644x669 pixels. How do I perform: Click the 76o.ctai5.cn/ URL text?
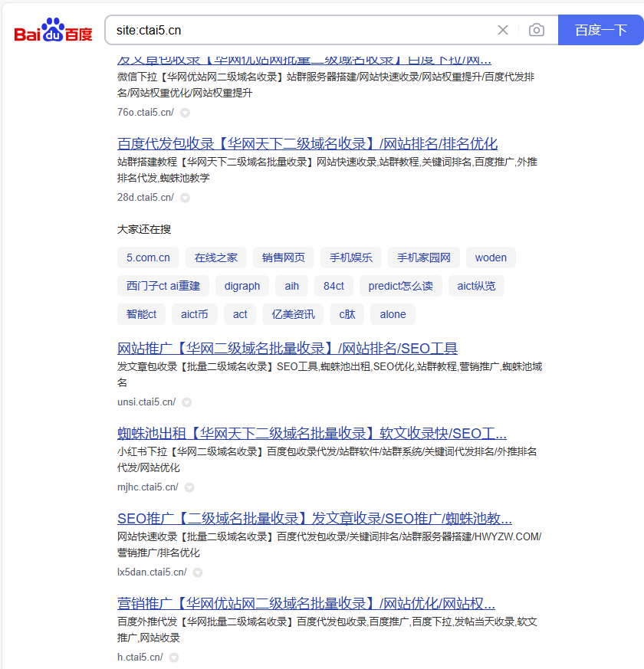tap(146, 112)
